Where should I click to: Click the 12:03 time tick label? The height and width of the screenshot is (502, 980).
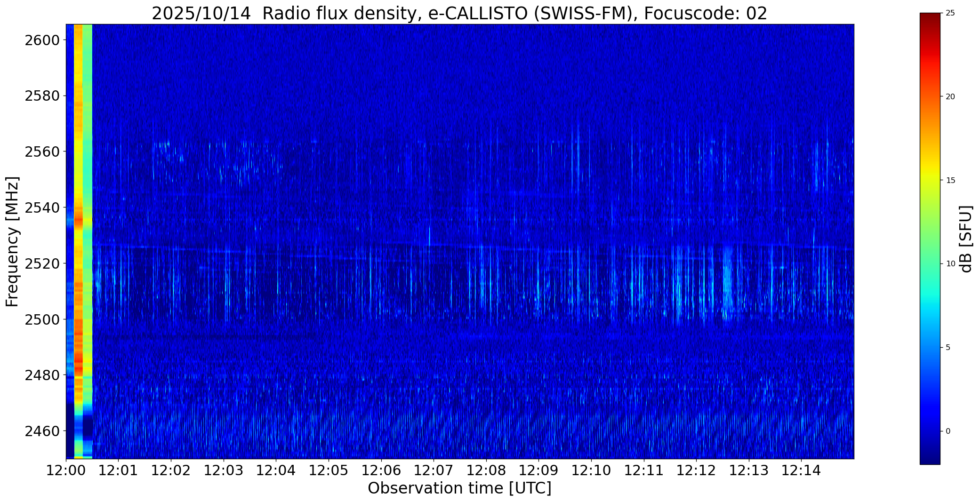coord(224,470)
